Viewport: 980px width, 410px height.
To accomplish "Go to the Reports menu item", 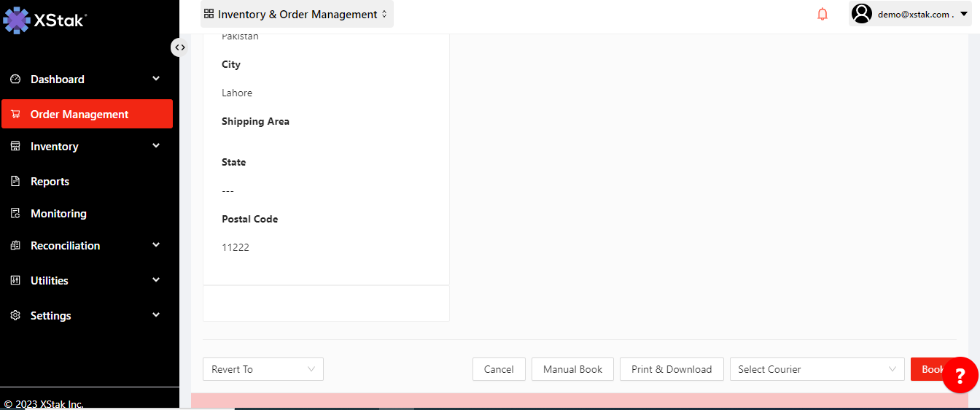I will coord(50,182).
